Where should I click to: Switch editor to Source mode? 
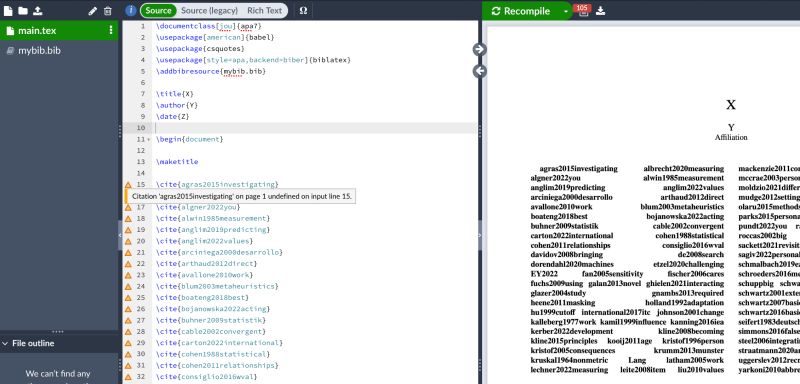pyautogui.click(x=158, y=10)
